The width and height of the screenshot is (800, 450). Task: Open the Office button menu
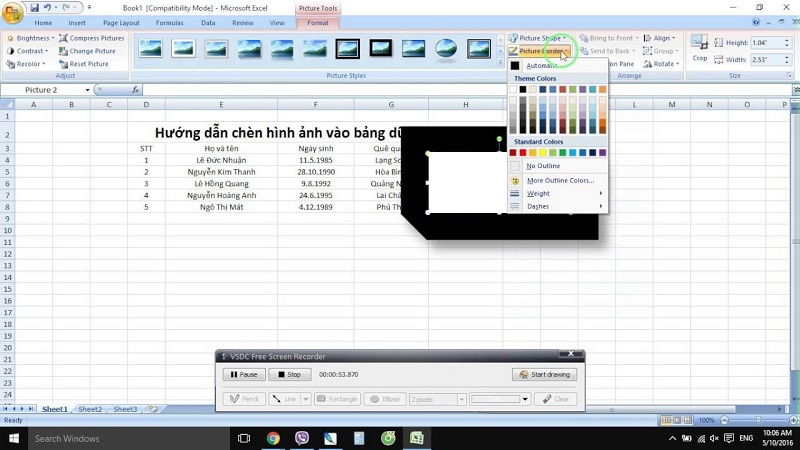(12, 13)
